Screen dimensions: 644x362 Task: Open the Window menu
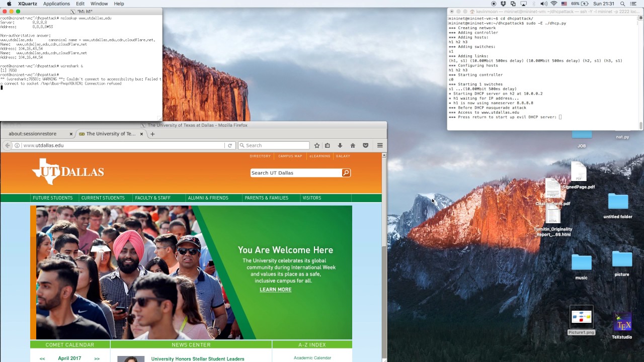point(99,4)
